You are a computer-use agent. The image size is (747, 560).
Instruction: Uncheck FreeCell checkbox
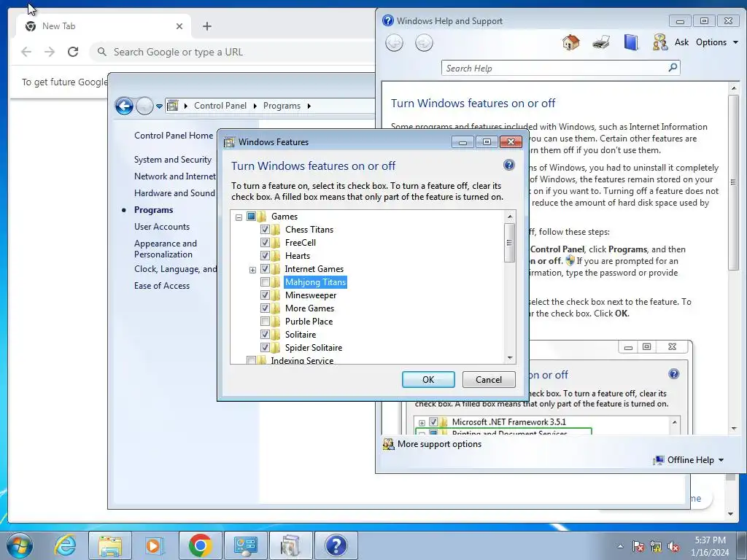click(265, 242)
